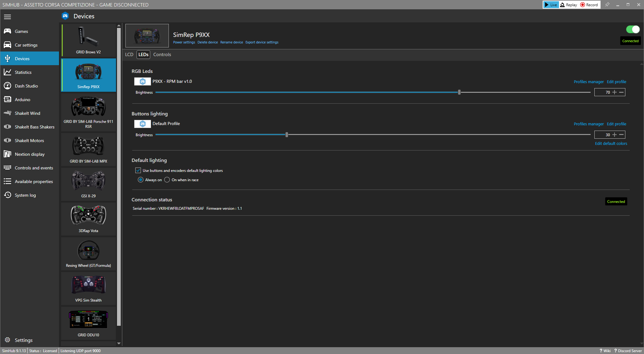This screenshot has height=354, width=644.
Task: Click the RPM bar profile icon
Action: point(142,81)
